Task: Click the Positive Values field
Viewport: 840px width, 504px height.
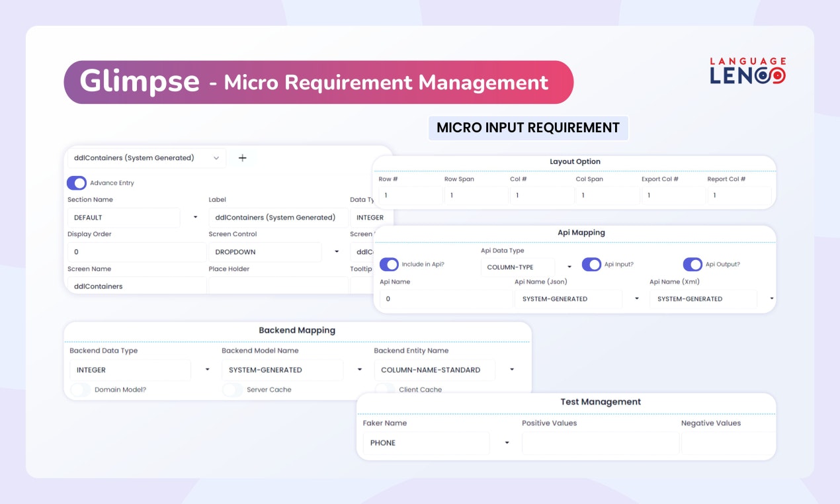Action: pyautogui.click(x=601, y=443)
